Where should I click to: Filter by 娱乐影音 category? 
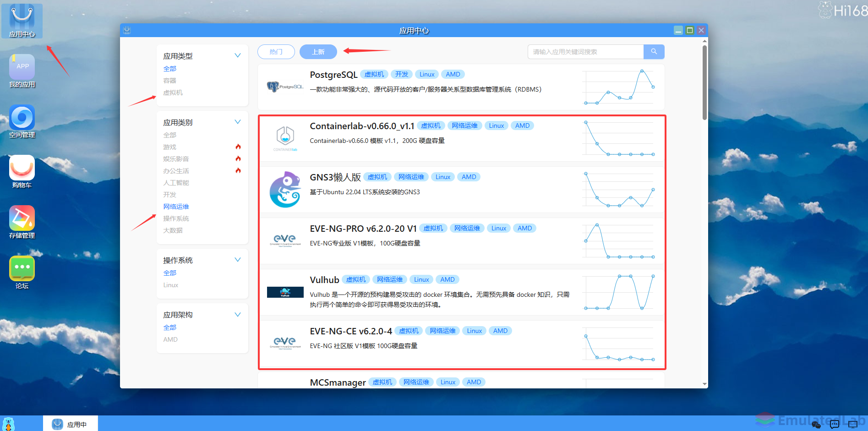click(x=176, y=159)
